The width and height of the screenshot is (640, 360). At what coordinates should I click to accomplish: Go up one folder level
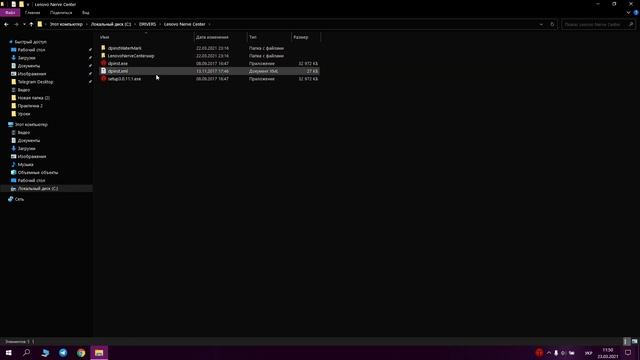31,24
